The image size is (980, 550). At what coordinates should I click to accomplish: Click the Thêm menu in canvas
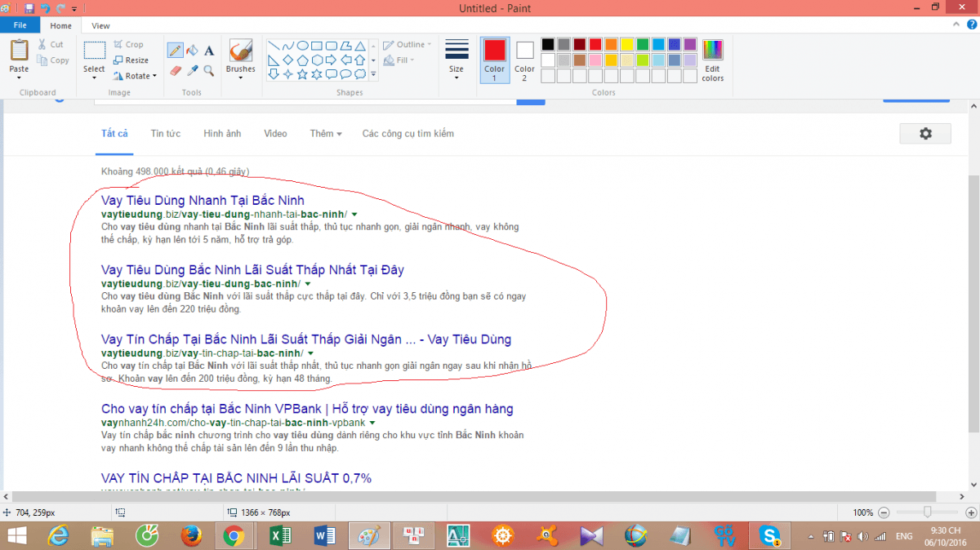point(326,134)
